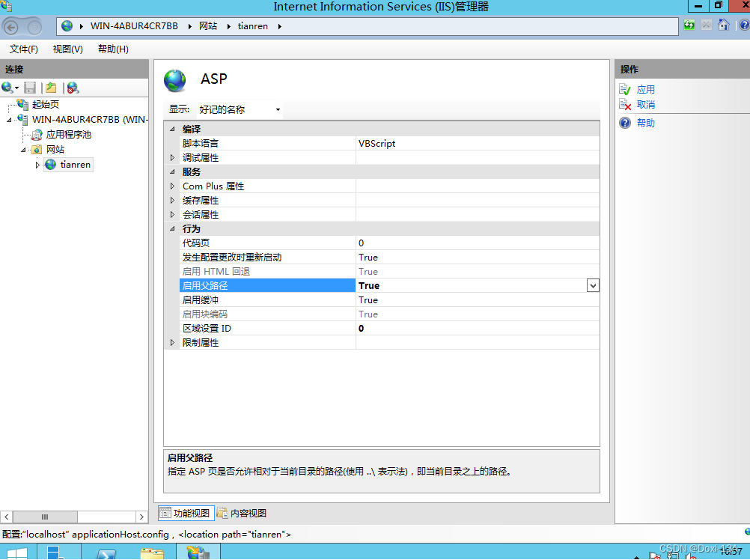750x560 pixels.
Task: Click the 取消 link in 操作 pane
Action: [x=646, y=104]
